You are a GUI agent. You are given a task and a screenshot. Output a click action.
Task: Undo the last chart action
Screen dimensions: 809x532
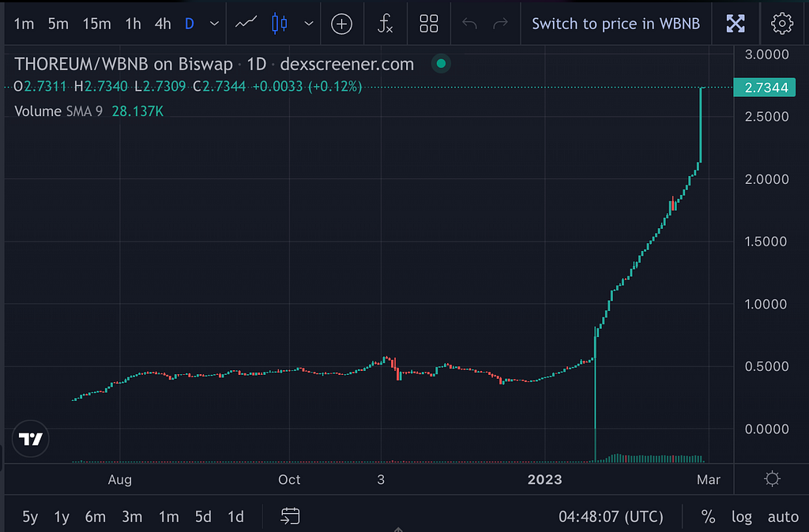(x=469, y=23)
